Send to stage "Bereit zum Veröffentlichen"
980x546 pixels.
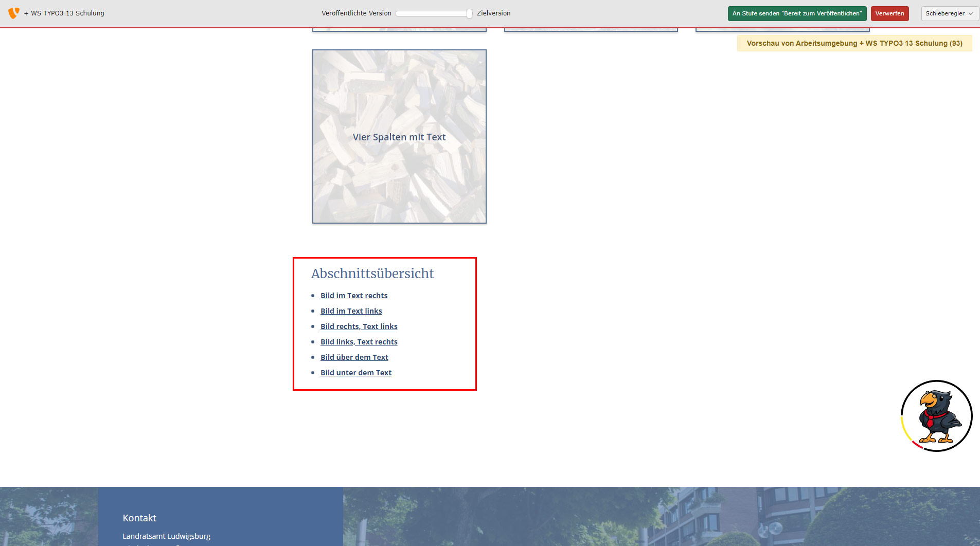pos(796,13)
